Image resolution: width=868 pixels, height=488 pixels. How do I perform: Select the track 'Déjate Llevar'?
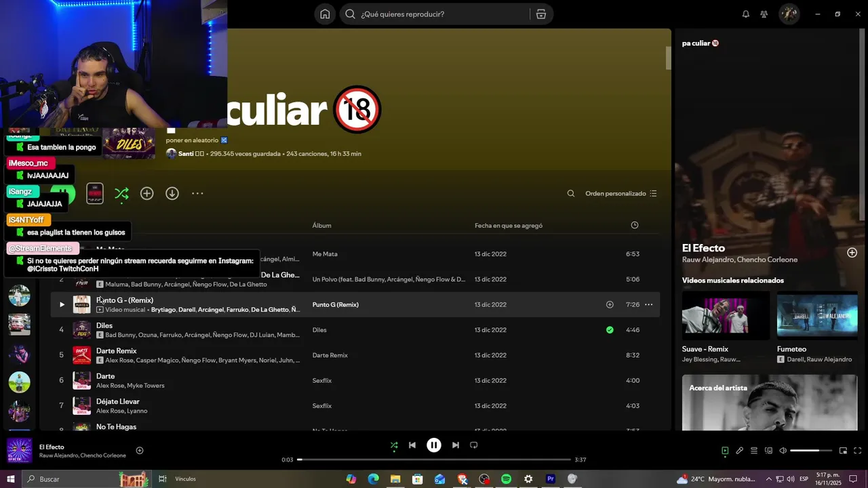pyautogui.click(x=117, y=401)
